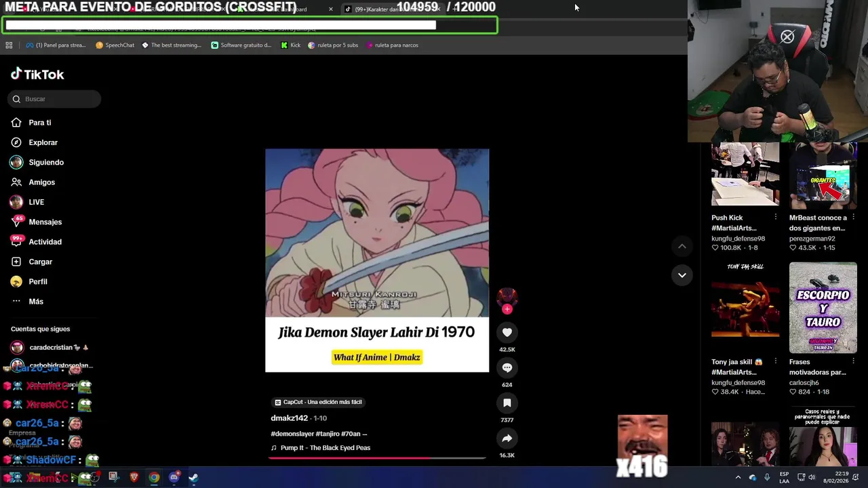Save video with bookmark icon
The height and width of the screenshot is (488, 868).
point(507,403)
